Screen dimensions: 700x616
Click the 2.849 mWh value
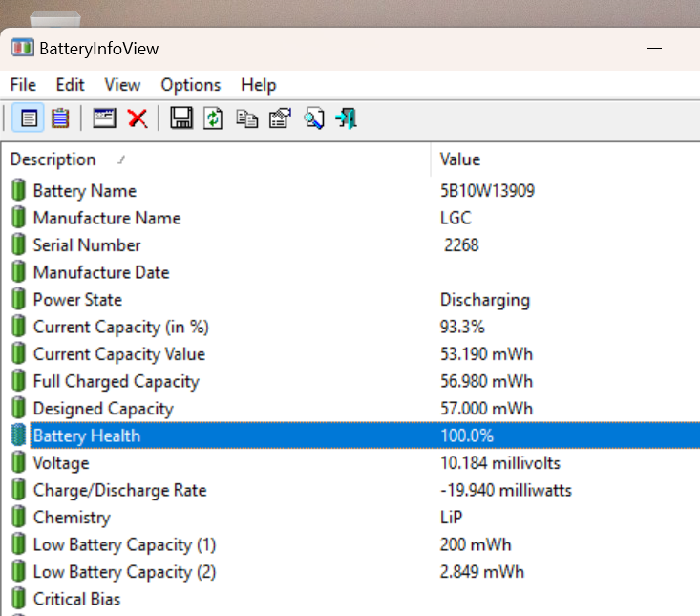482,572
